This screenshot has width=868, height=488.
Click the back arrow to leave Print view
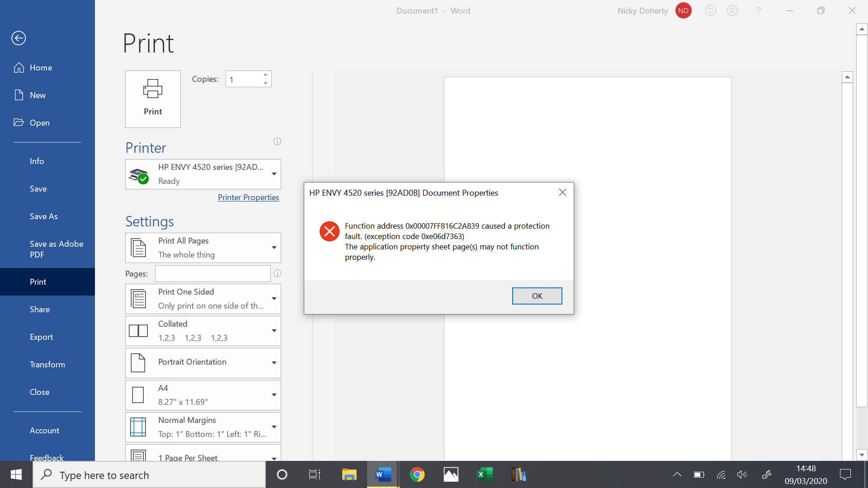click(19, 38)
